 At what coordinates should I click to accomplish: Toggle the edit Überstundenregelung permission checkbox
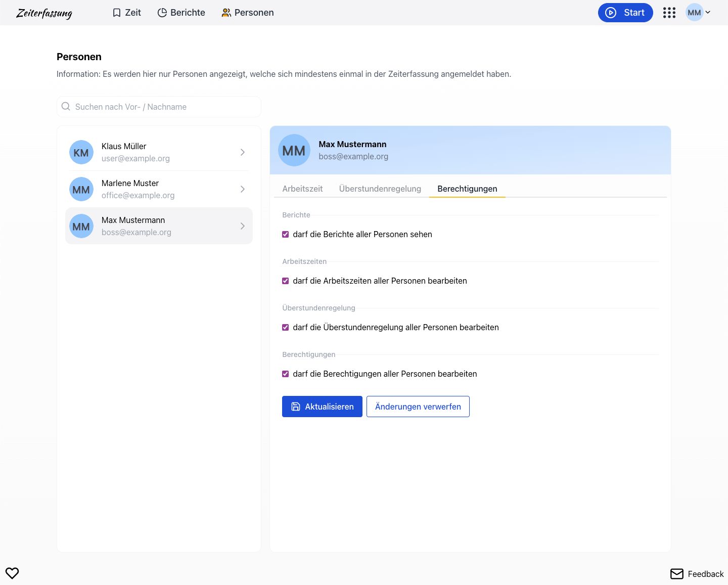286,328
